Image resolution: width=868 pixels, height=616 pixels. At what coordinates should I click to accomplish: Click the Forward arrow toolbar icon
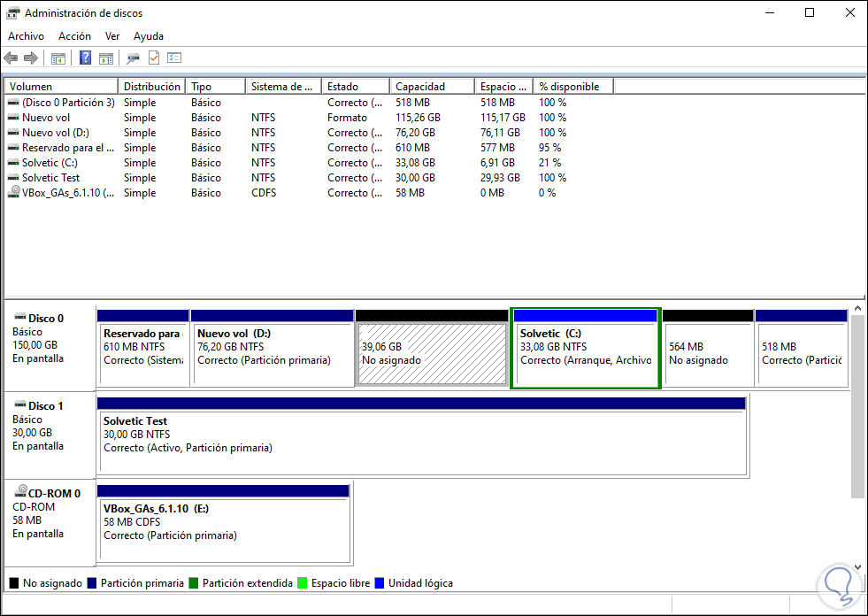[31, 58]
